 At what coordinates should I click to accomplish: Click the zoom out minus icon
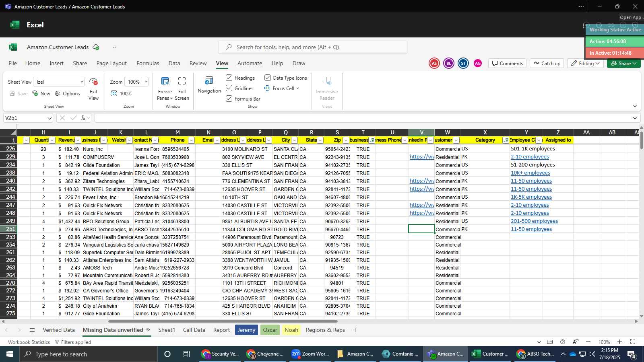tap(588, 342)
